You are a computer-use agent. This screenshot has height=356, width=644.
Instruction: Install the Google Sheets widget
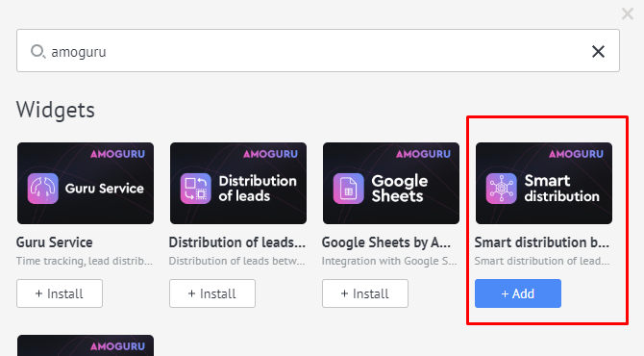click(365, 293)
